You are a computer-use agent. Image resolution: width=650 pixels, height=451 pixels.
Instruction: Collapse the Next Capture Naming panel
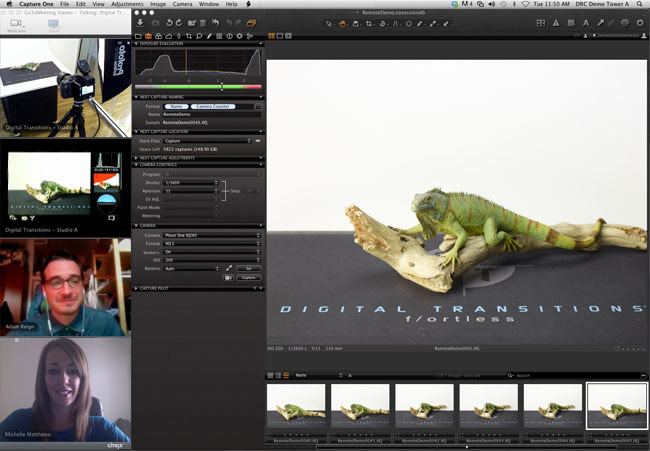coord(136,97)
